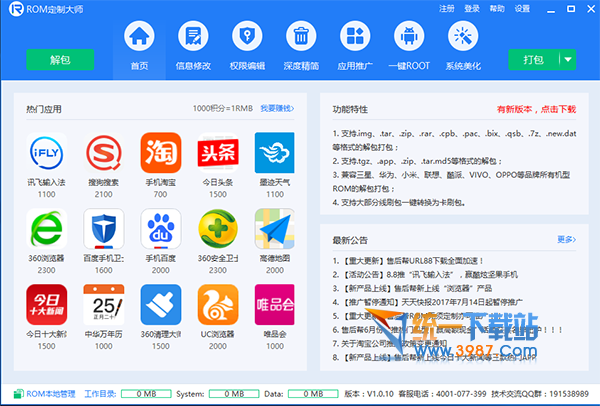Click the Data 0 MB progress bar
The image size is (600, 406).
(313, 394)
